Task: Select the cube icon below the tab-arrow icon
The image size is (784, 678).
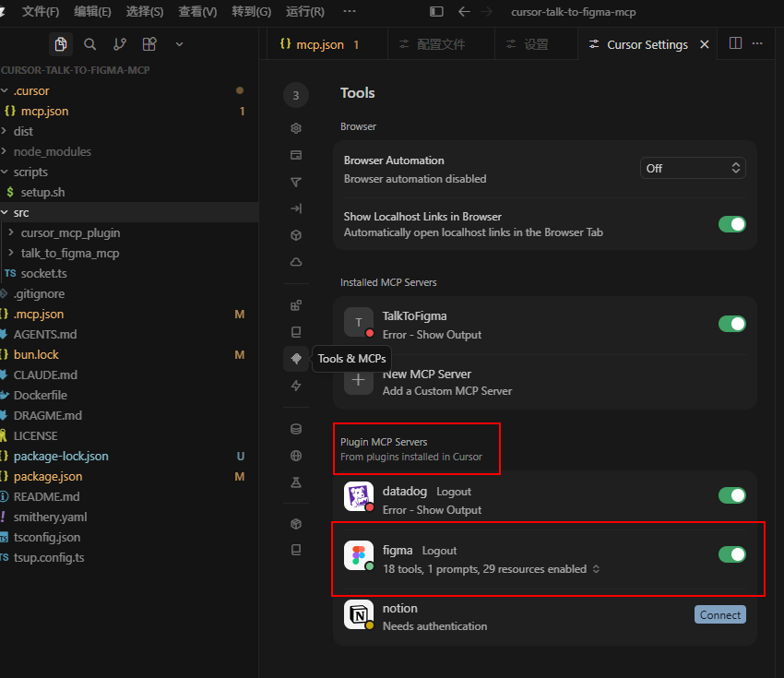Action: pyautogui.click(x=296, y=235)
